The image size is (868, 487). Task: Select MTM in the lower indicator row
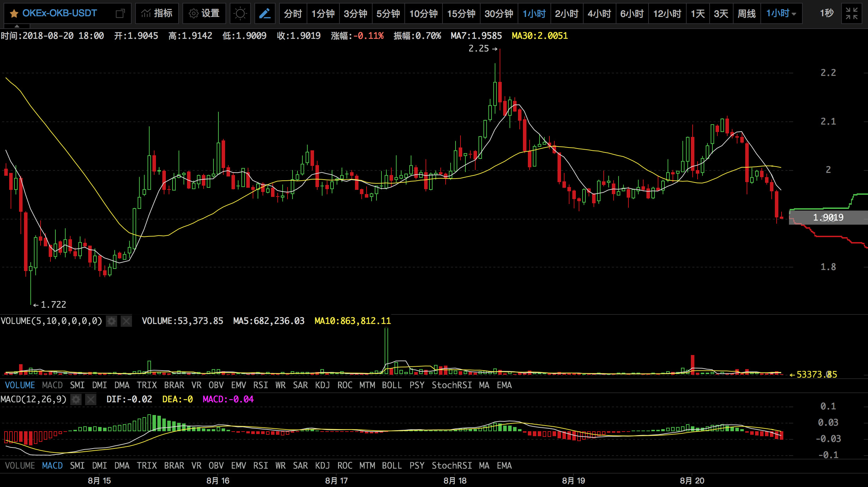pos(367,465)
